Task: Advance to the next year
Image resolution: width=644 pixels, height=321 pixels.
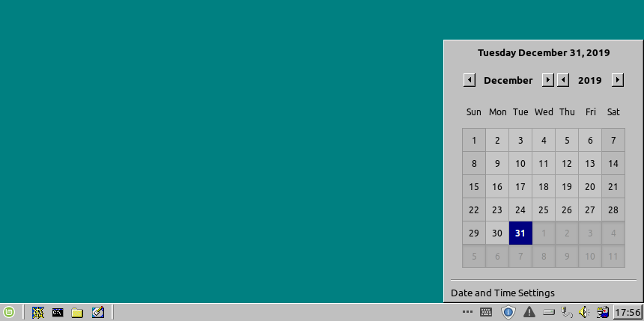Action: pyautogui.click(x=618, y=80)
